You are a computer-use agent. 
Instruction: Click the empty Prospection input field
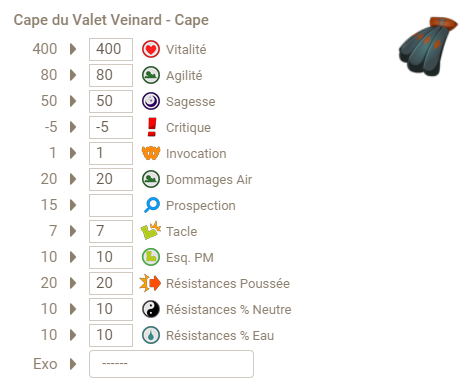click(111, 205)
